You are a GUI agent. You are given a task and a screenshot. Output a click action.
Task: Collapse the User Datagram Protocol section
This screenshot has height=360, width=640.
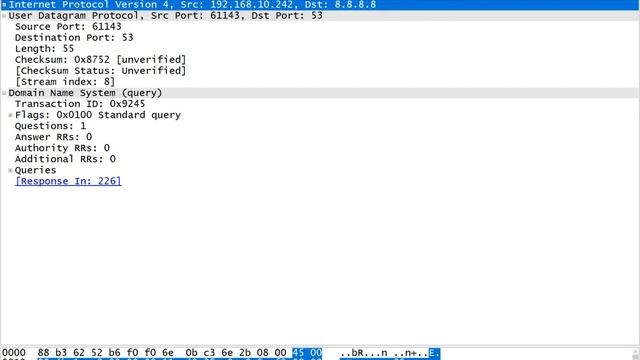(4, 16)
